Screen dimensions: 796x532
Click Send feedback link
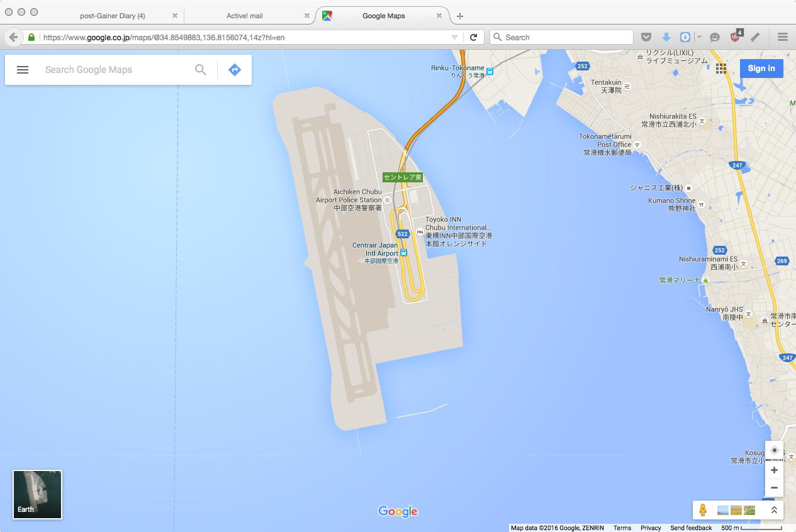[x=691, y=528]
